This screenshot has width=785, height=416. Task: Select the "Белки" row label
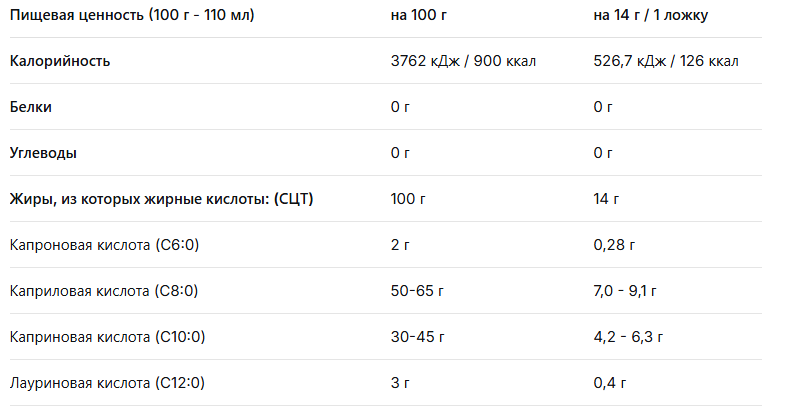31,107
